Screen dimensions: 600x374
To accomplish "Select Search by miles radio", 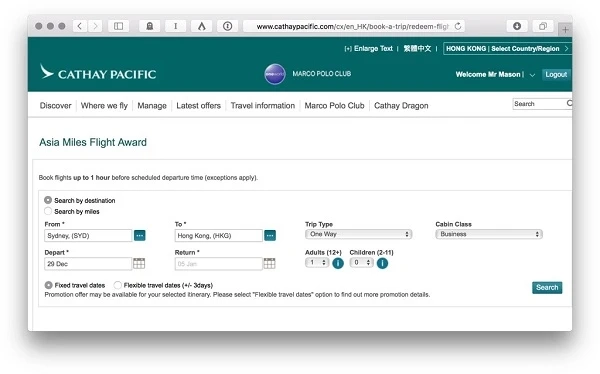I will 48,211.
